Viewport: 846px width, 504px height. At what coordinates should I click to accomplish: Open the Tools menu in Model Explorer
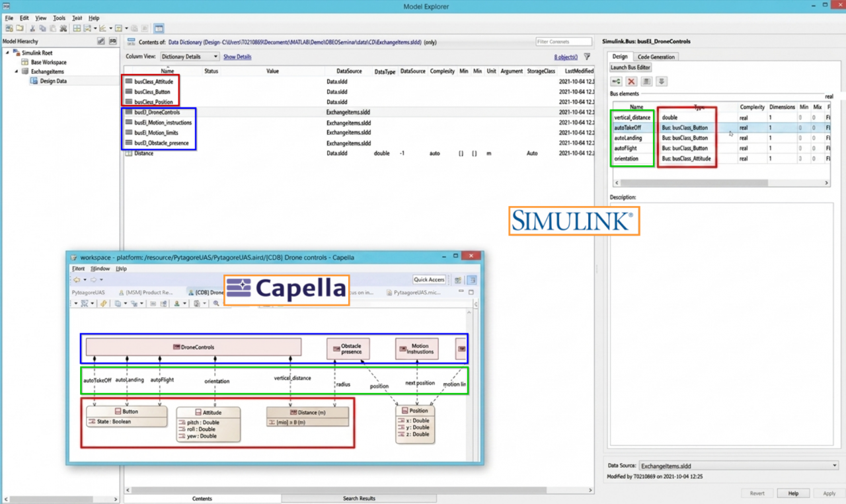click(x=59, y=18)
